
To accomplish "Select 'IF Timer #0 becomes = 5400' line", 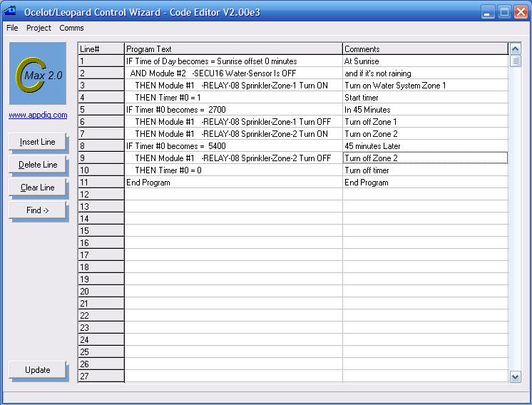I will click(233, 146).
